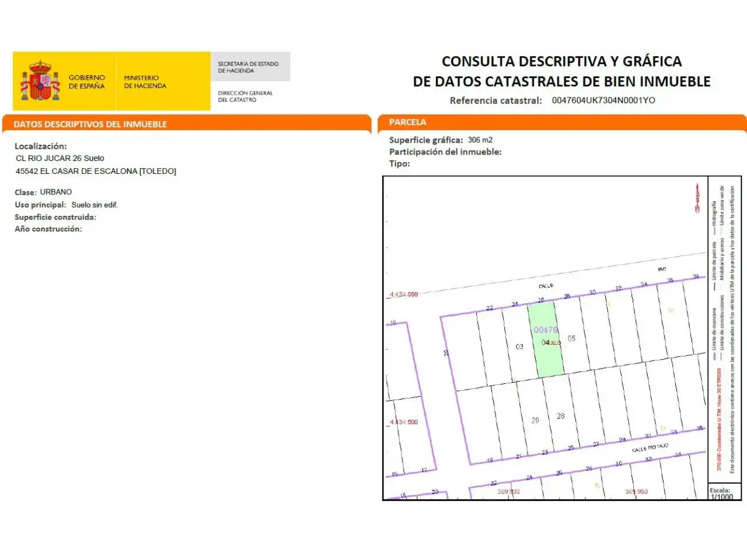Click the "CALLE RIO TAJO" street label

(x=650, y=448)
